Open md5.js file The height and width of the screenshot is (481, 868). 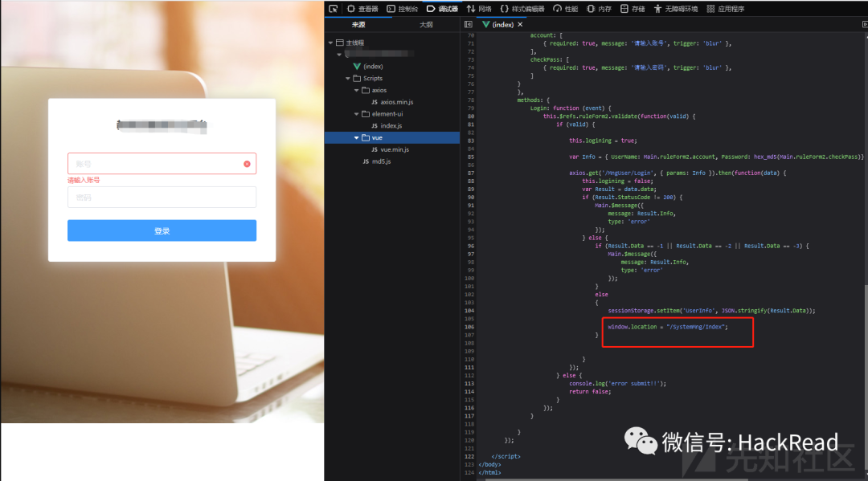[x=382, y=161]
